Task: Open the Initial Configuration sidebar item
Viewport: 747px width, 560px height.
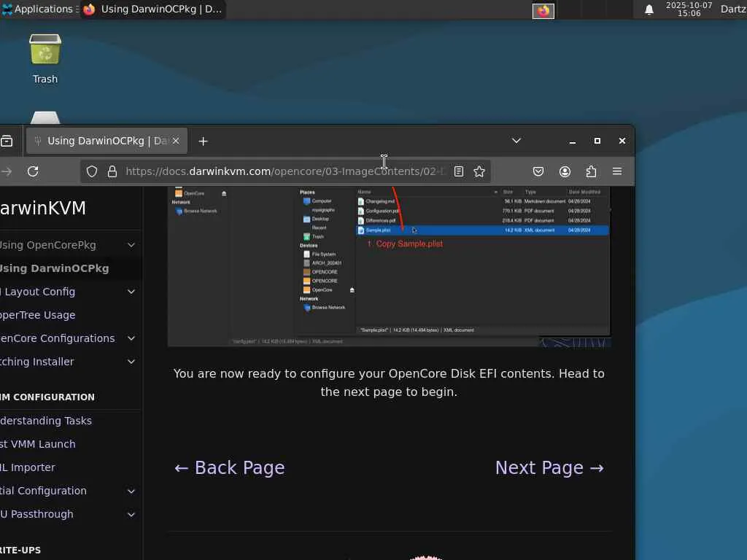Action: point(43,491)
